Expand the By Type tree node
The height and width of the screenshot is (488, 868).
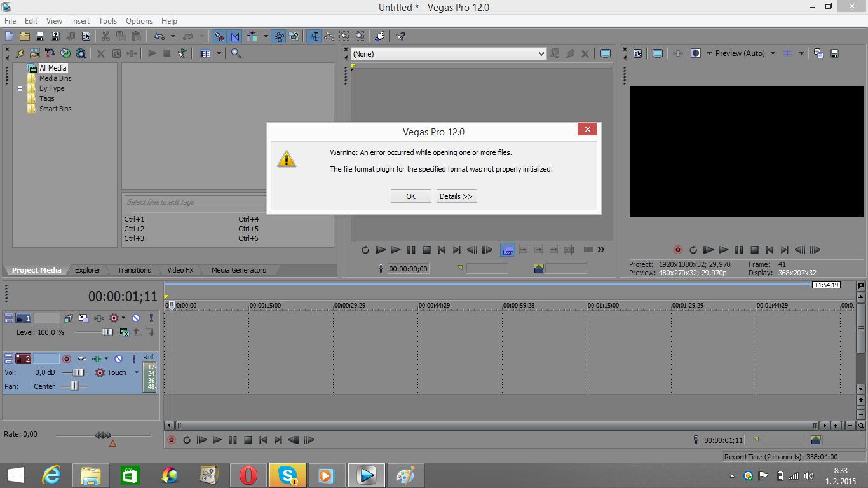click(20, 89)
